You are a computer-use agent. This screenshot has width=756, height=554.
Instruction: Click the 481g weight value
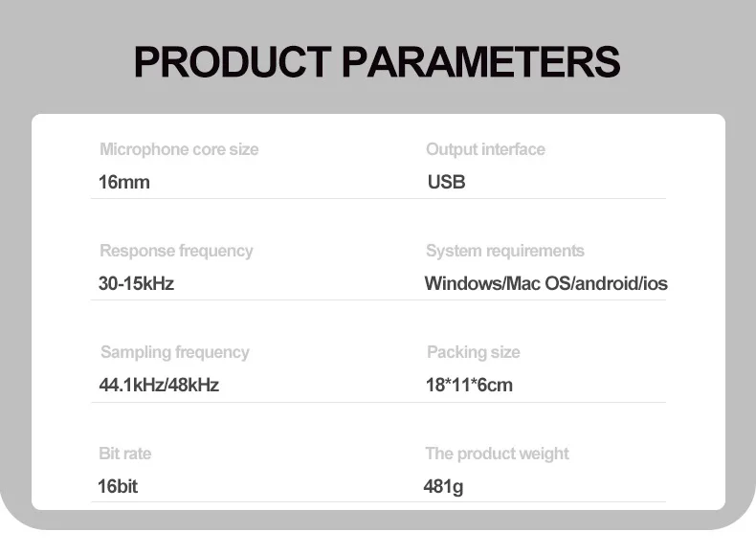tap(444, 487)
